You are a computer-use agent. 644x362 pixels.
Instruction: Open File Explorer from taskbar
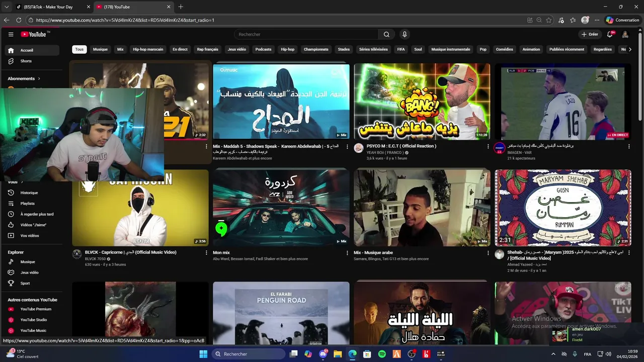338,354
